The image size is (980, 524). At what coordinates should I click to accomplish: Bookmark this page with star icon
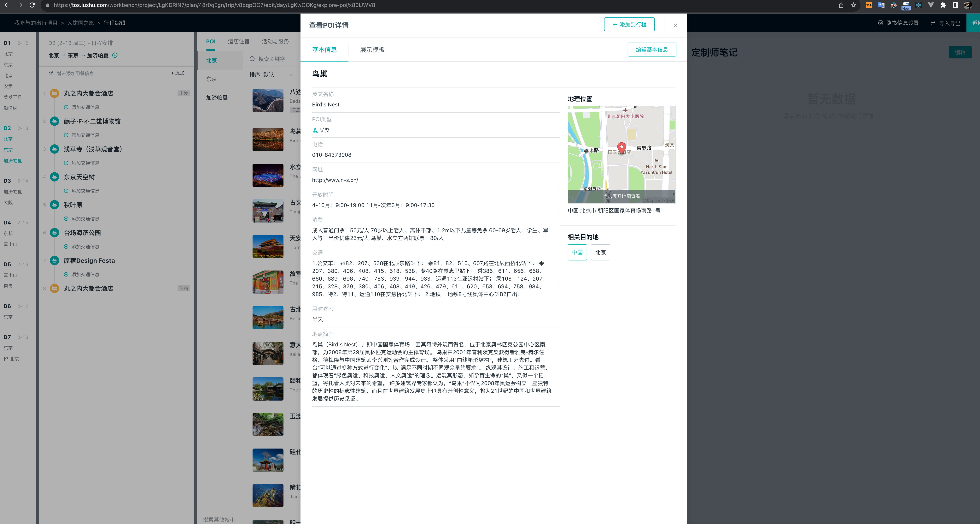(x=853, y=5)
